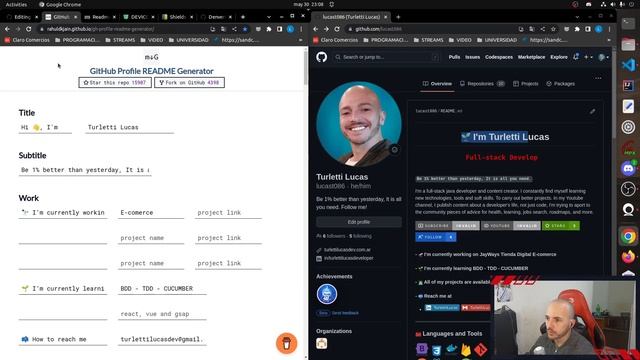Set status via emoji icon on avatar

[x=394, y=150]
